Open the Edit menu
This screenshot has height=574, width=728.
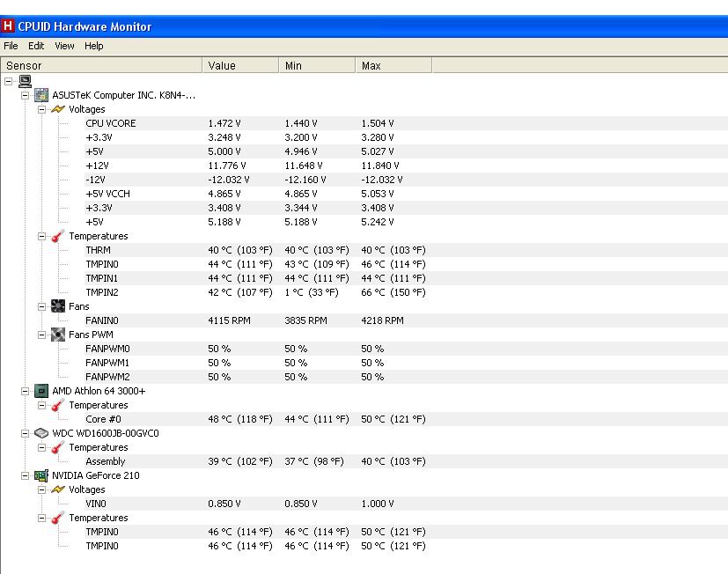point(36,46)
